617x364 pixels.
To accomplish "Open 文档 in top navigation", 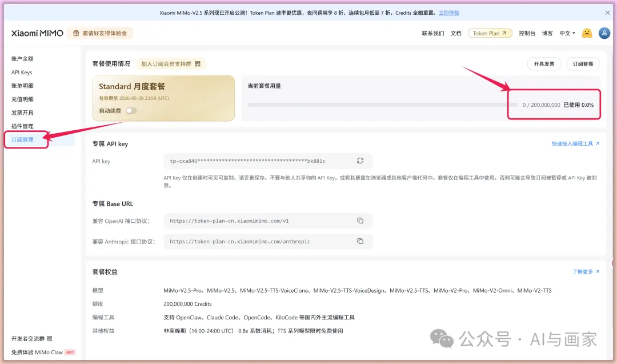I will click(x=456, y=34).
